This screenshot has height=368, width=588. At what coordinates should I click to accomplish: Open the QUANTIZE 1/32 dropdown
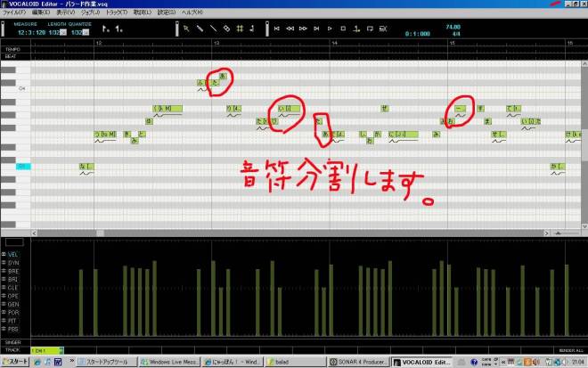[x=86, y=33]
